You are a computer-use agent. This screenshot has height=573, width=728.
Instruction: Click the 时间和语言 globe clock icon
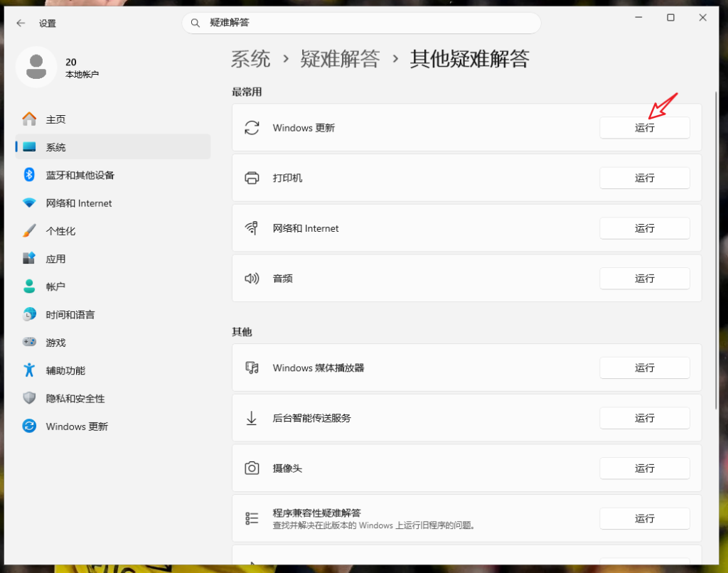click(x=29, y=314)
